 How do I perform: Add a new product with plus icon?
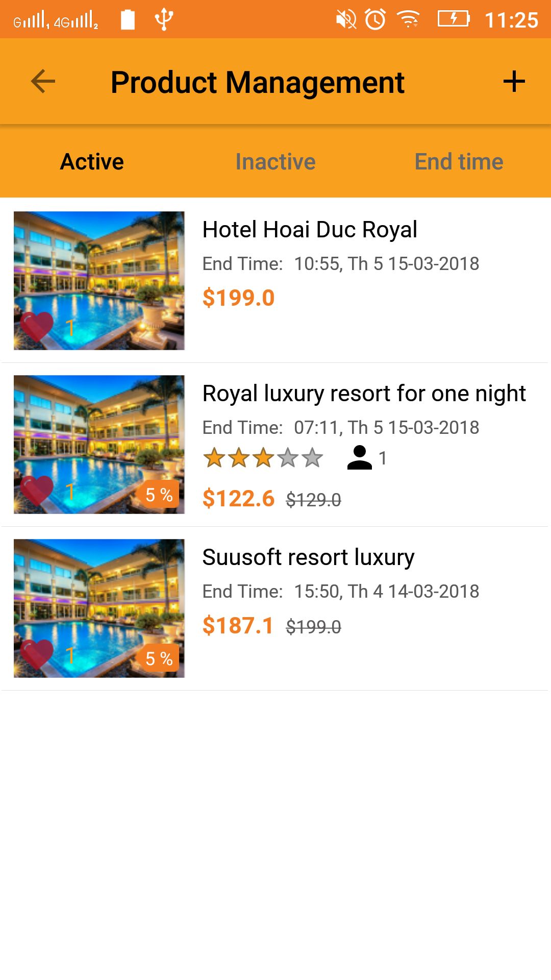tap(514, 82)
